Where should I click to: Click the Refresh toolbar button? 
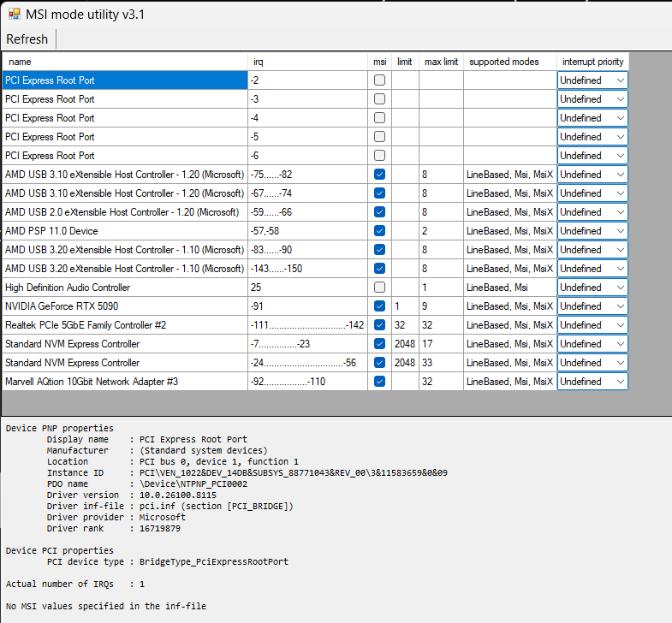pyautogui.click(x=27, y=39)
